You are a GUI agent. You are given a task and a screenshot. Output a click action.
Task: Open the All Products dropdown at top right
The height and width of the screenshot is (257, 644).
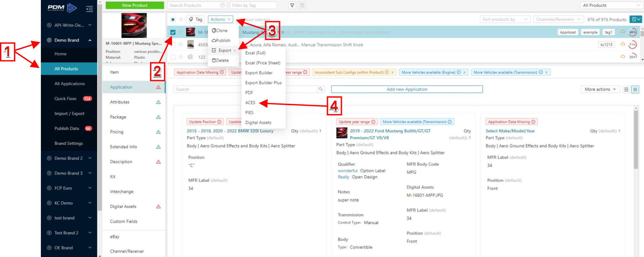[x=611, y=5]
